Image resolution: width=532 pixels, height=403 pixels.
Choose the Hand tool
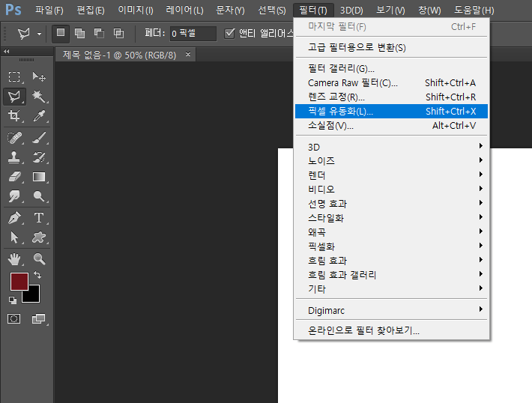point(14,259)
